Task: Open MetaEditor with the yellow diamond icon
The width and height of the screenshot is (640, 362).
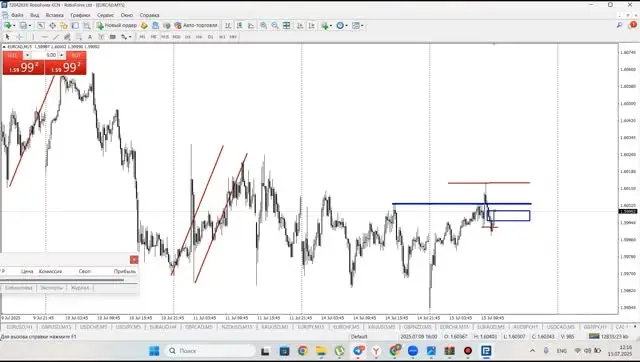Action: (144, 25)
